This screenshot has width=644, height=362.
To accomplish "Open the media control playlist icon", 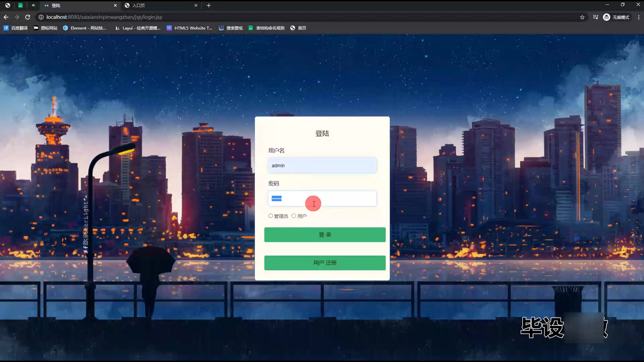I will 595,17.
